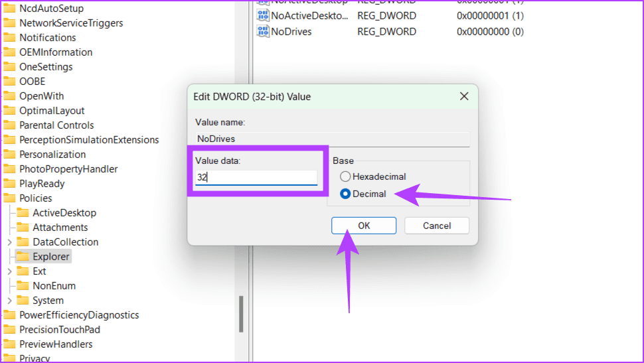The height and width of the screenshot is (363, 644).
Task: Click REG_DWORD type in the NoDrives row
Action: point(386,32)
